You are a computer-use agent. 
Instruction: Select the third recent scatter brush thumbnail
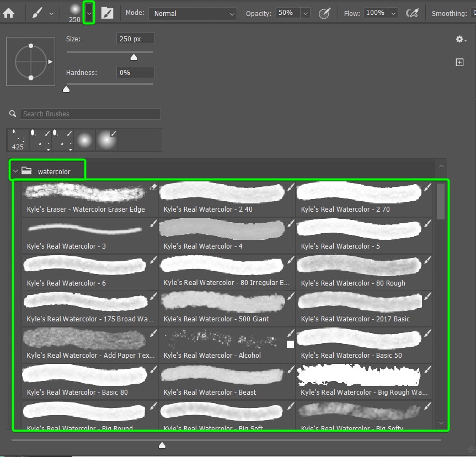pos(62,140)
